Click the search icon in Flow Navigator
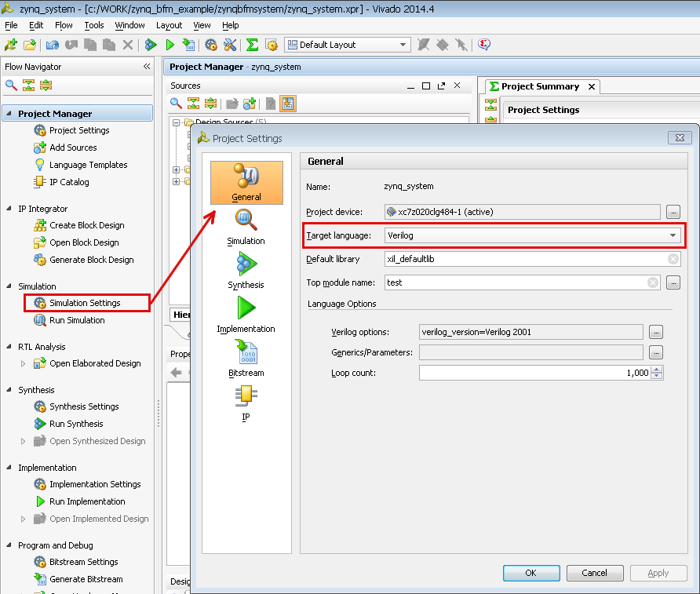This screenshot has height=594, width=700. [x=11, y=85]
